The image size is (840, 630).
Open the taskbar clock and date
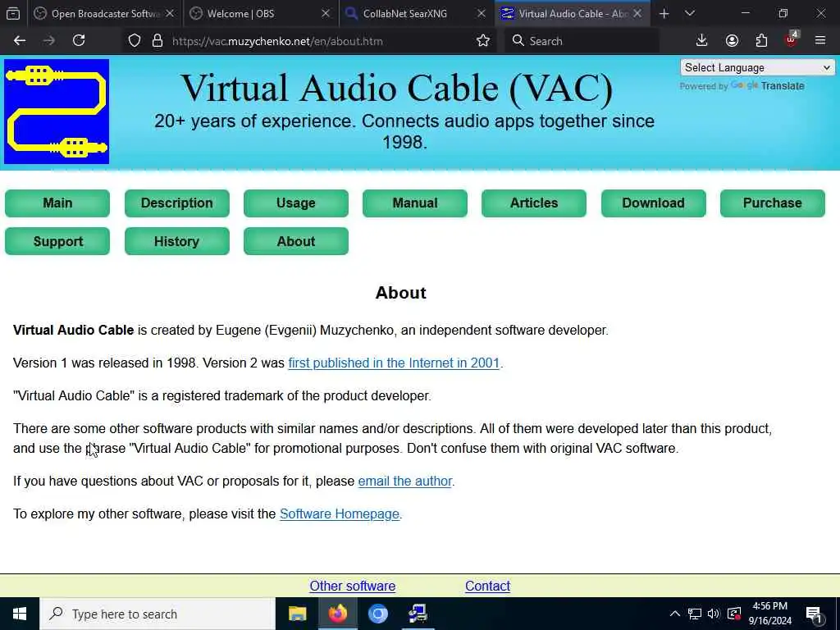point(769,614)
